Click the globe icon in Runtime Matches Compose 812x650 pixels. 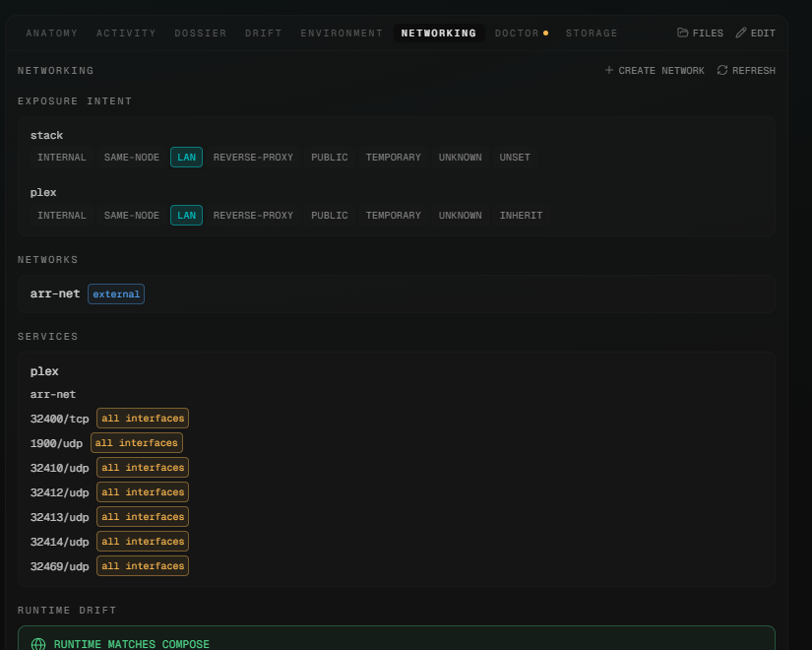(x=38, y=644)
